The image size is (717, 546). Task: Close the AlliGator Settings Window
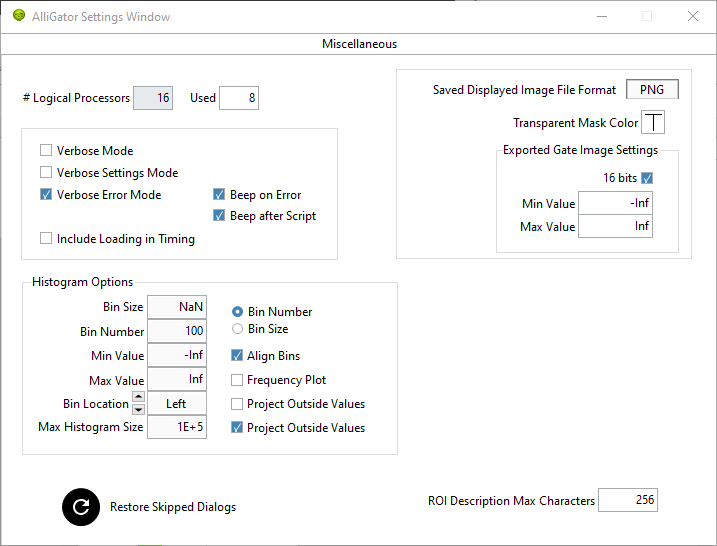point(693,16)
